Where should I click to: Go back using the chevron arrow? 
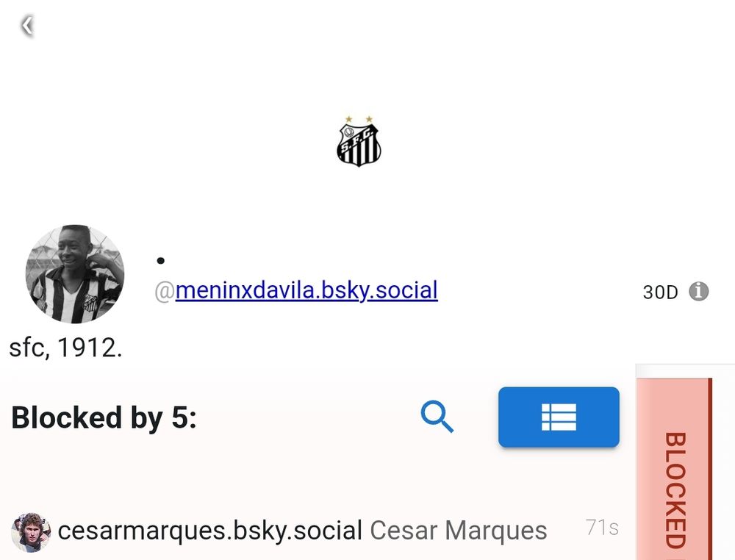(x=27, y=25)
